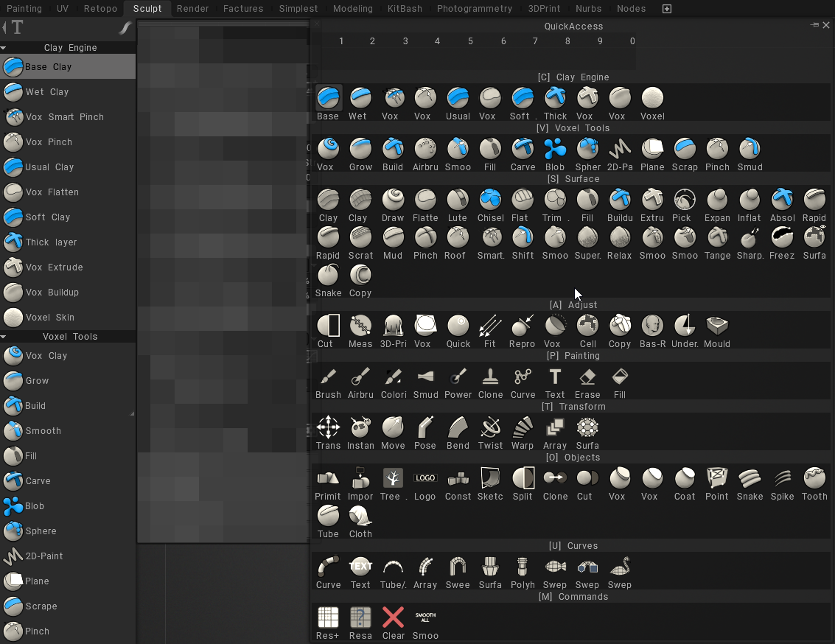Activate the Pose tool under Transform
This screenshot has height=644, width=835.
point(425,428)
